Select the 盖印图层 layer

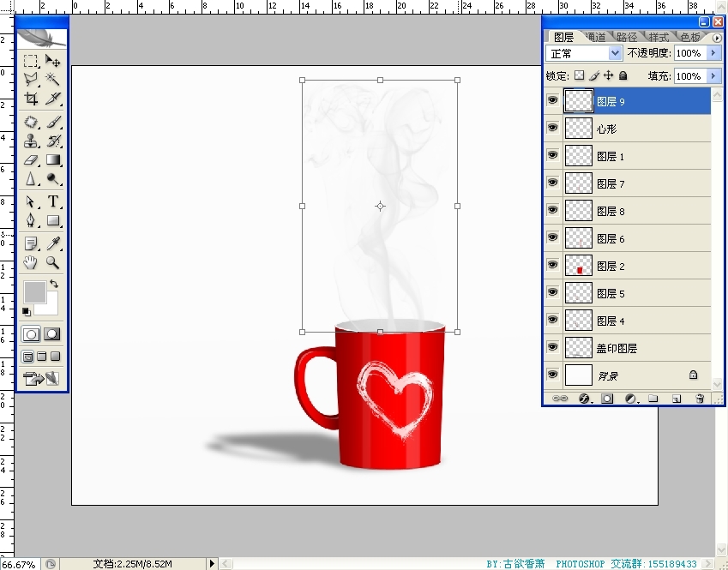617,348
